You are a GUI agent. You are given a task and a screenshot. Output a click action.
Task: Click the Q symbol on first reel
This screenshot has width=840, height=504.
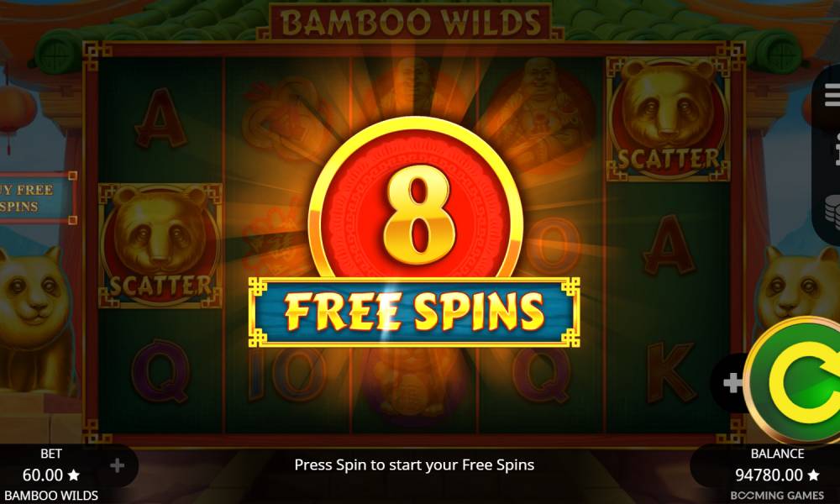pos(160,373)
